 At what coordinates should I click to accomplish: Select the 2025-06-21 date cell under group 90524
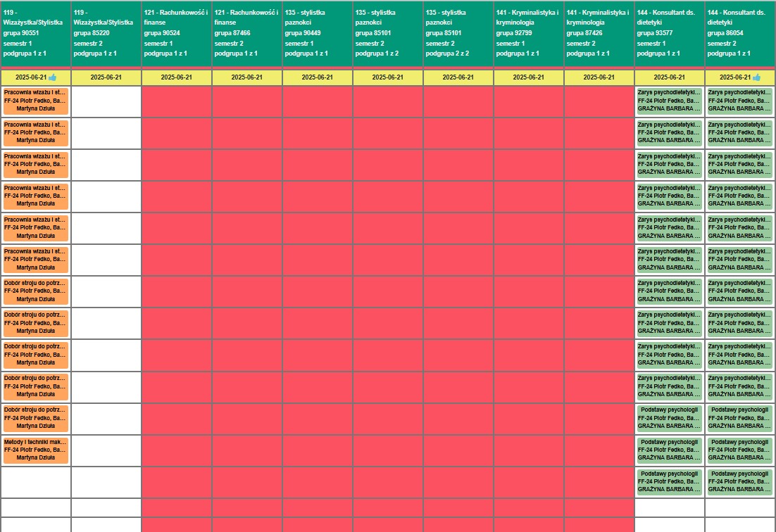click(x=177, y=77)
